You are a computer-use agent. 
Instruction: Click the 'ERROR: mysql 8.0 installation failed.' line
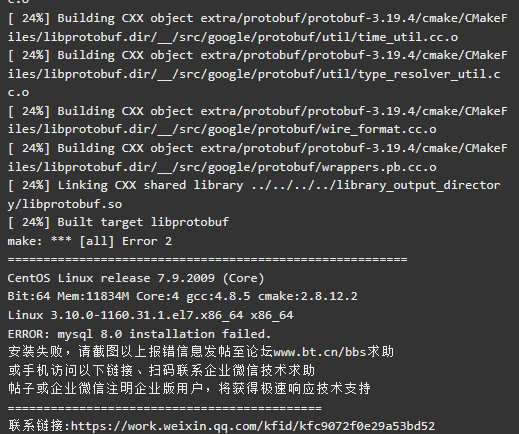point(139,334)
